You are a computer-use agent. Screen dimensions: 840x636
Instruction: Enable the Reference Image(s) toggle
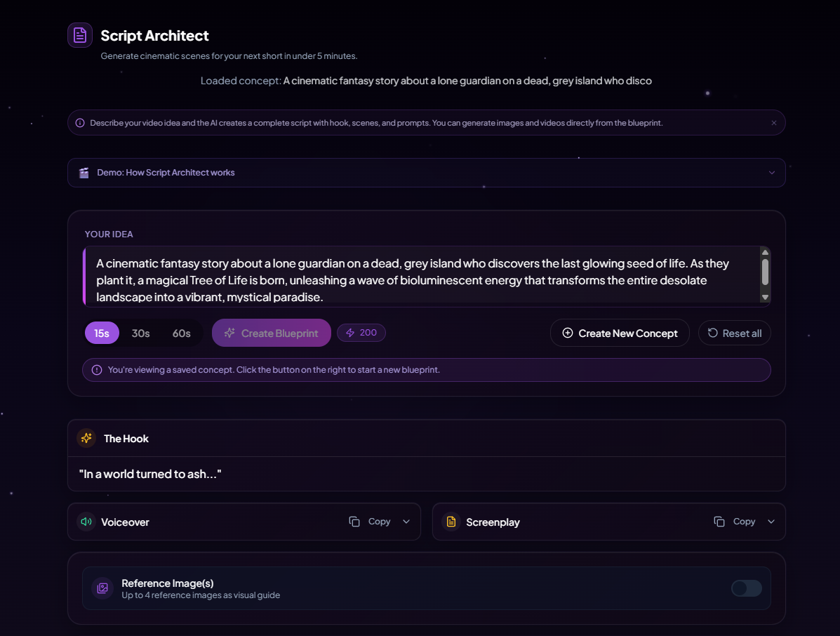(x=746, y=588)
